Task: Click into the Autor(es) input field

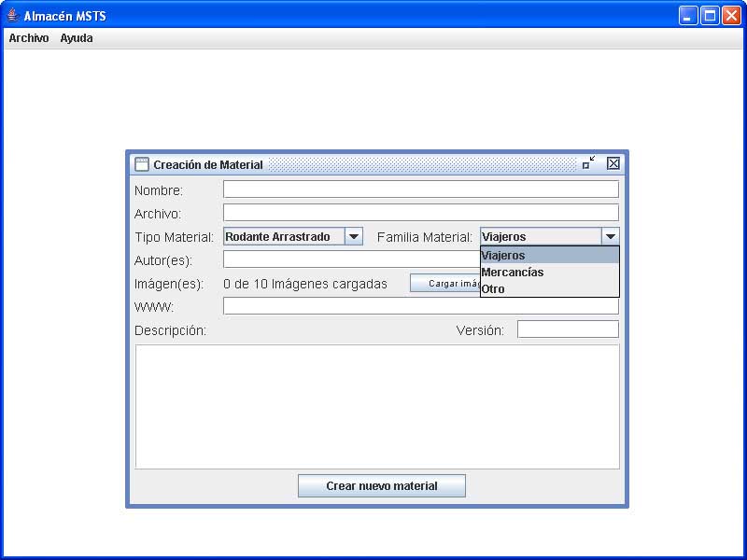Action: tap(350, 259)
